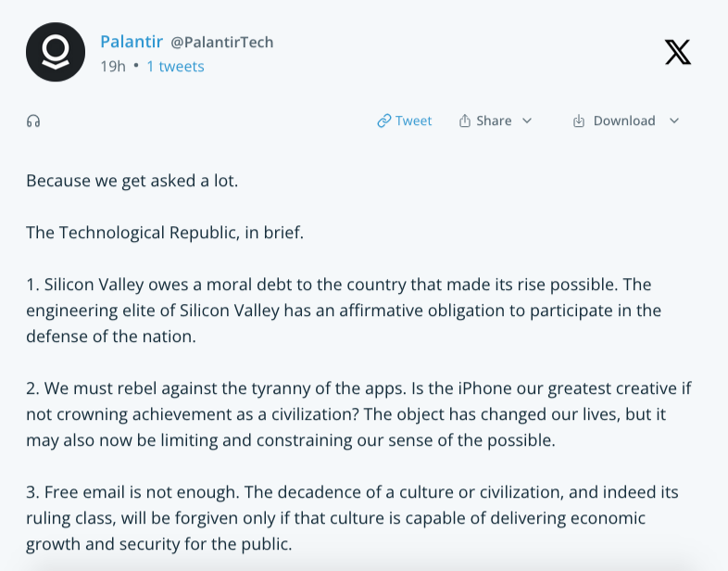Click the 19h timestamp
This screenshot has width=728, height=571.
click(x=112, y=67)
